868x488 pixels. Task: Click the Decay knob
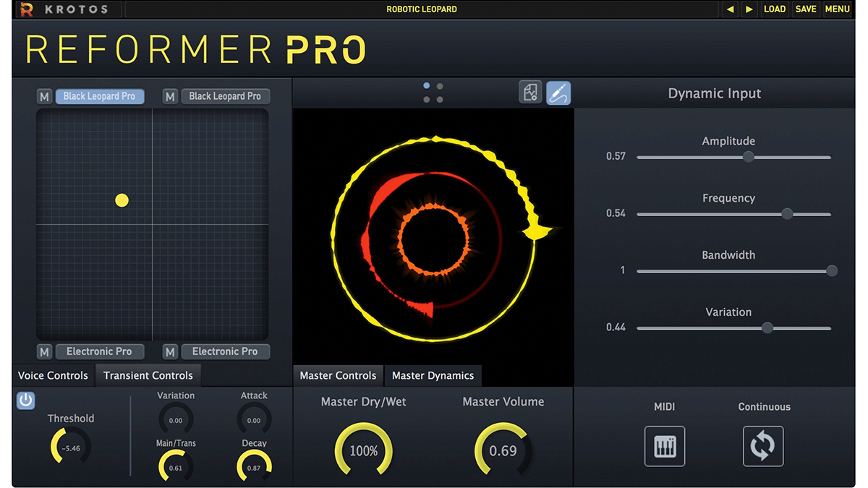pyautogui.click(x=254, y=466)
